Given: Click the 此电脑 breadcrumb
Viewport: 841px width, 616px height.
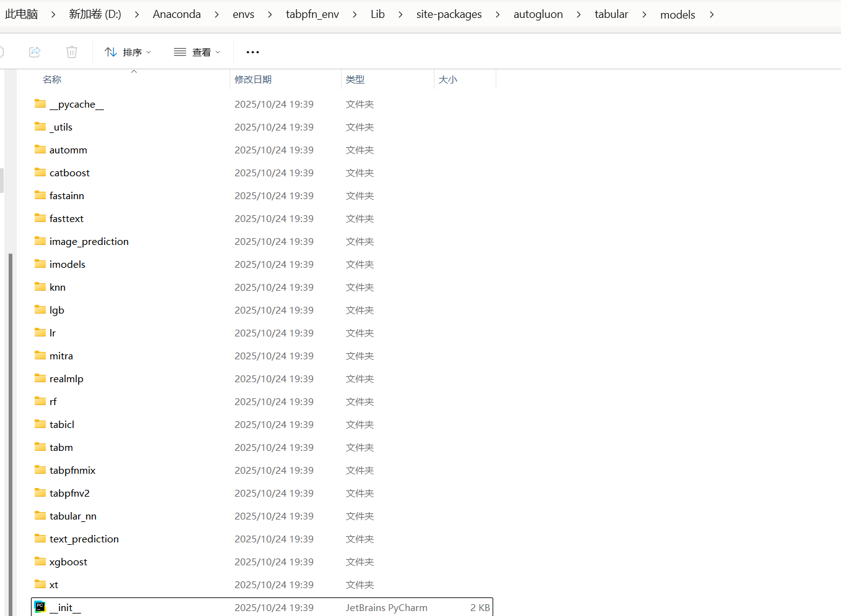Looking at the screenshot, I should click(x=21, y=14).
